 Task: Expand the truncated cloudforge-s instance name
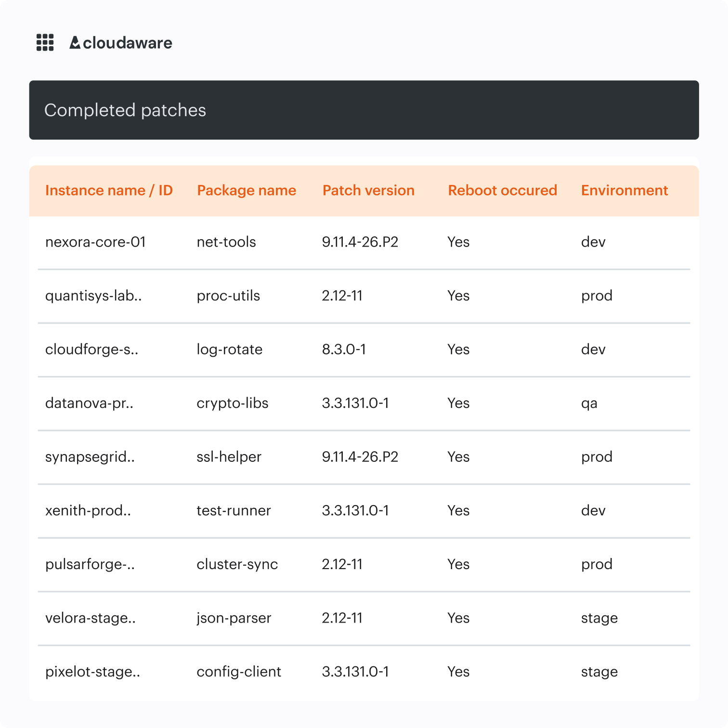(x=92, y=350)
